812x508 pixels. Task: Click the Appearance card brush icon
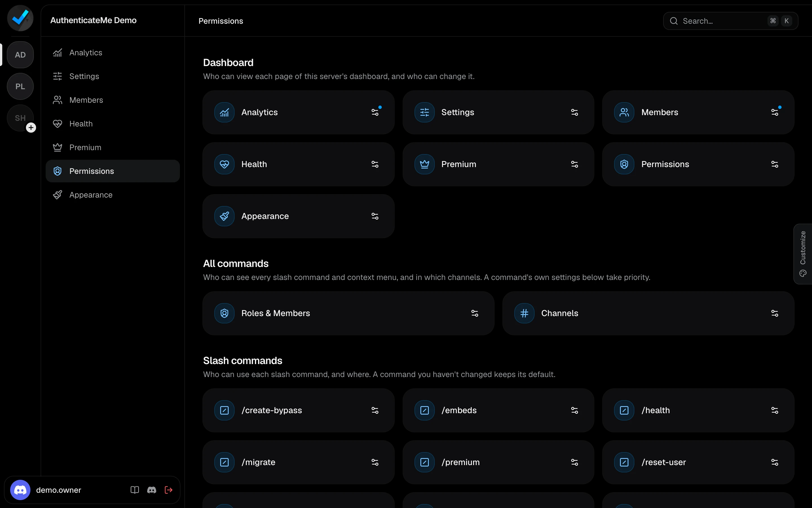click(x=224, y=216)
